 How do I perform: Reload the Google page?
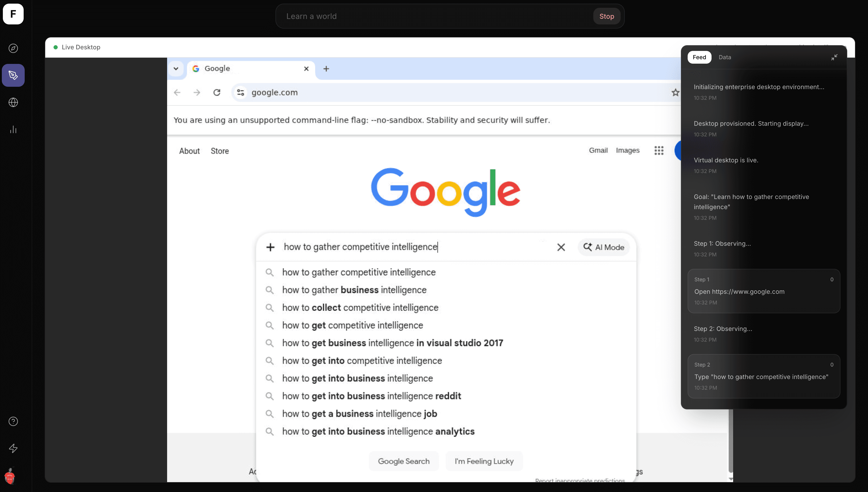(x=217, y=92)
